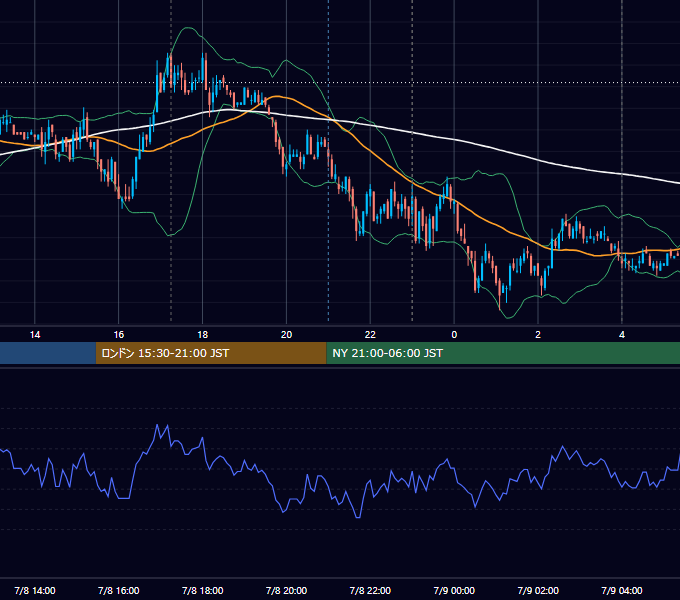Image resolution: width=680 pixels, height=600 pixels.
Task: Click the 7/8 14:00 time label
Action: (35, 590)
